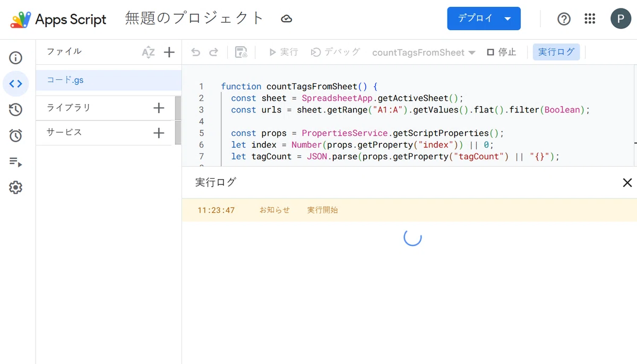Click the サービス section label
The width and height of the screenshot is (637, 364).
(64, 132)
